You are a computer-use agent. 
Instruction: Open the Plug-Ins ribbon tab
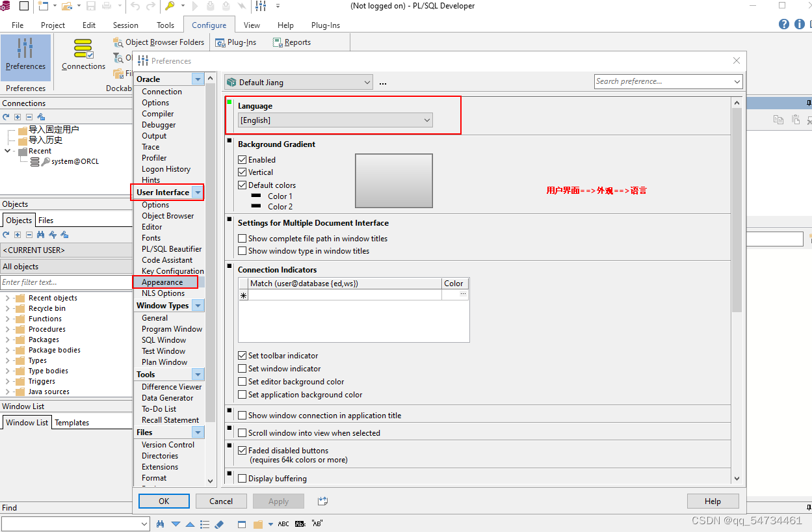325,25
